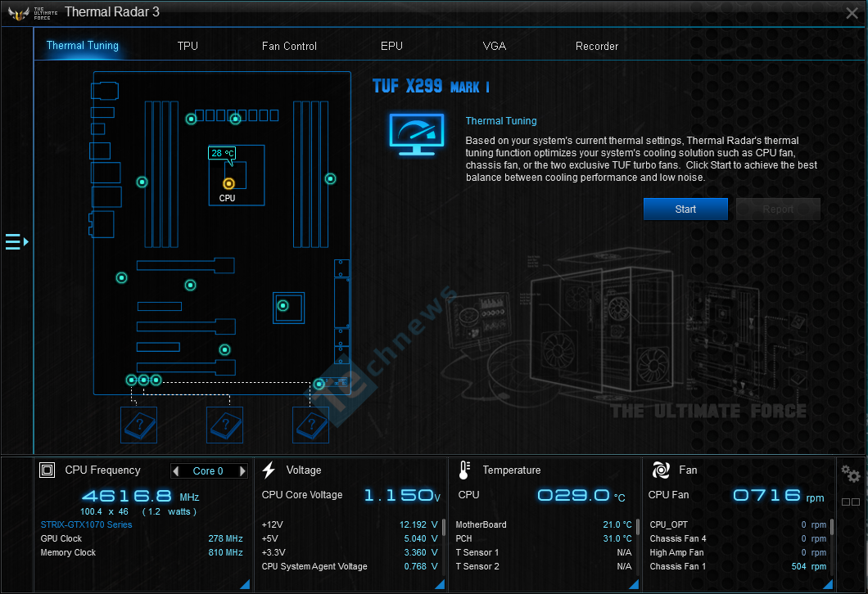The width and height of the screenshot is (868, 594).
Task: Click the sensor node right of right memory slots
Action: pos(331,178)
